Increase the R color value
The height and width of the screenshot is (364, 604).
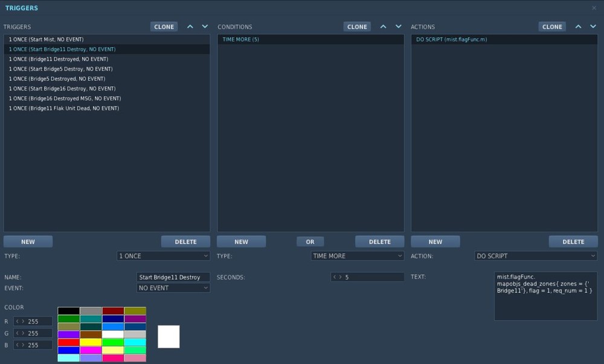[23, 321]
